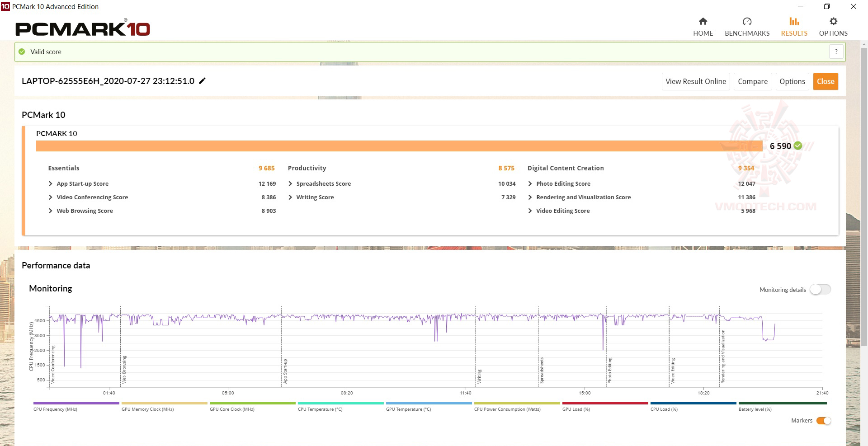Click the pencil icon to rename result
The width and height of the screenshot is (868, 446).
203,81
